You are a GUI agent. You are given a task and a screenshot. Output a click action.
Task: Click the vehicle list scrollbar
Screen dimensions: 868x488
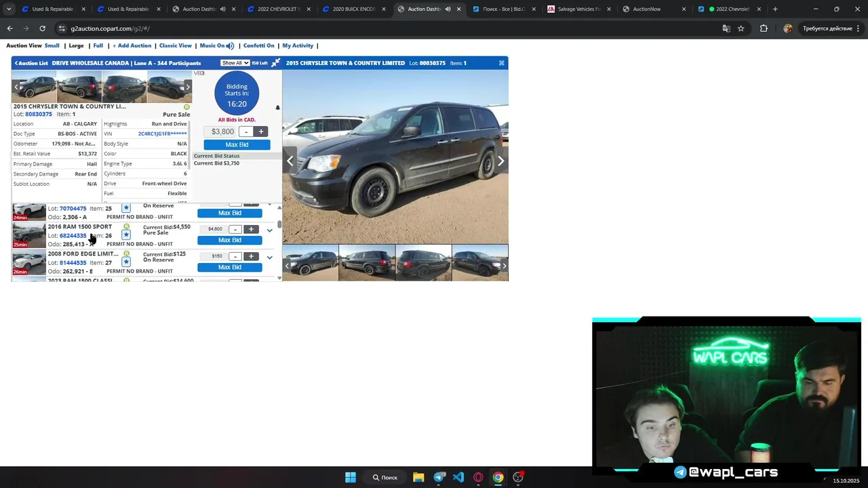tap(279, 225)
